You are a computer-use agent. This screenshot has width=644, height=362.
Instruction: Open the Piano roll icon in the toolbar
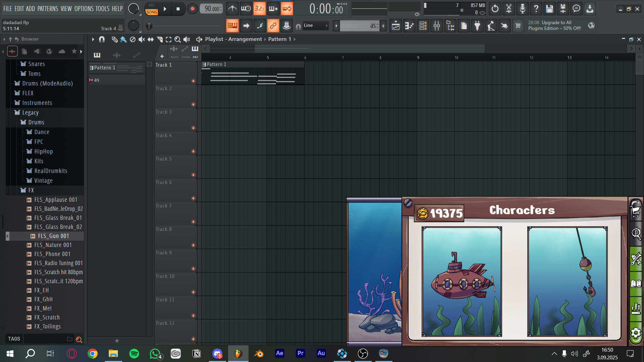tap(409, 25)
